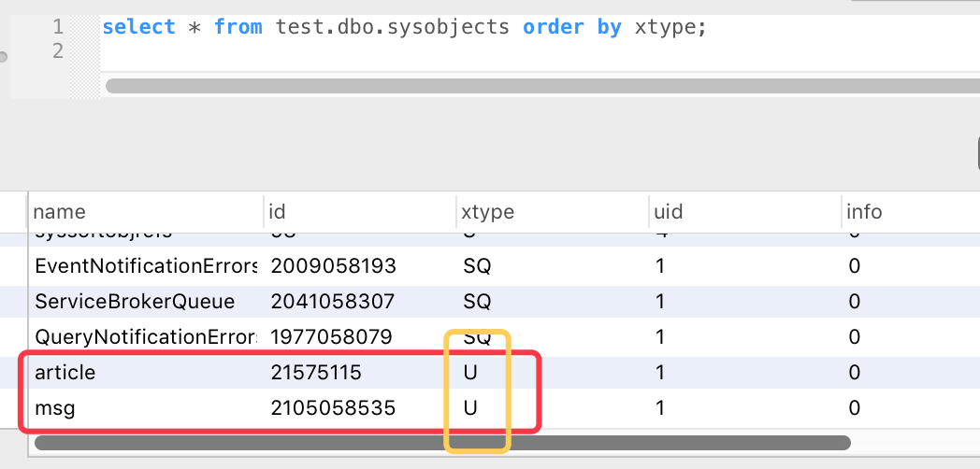Click the id column header
This screenshot has width=980, height=469.
point(277,212)
